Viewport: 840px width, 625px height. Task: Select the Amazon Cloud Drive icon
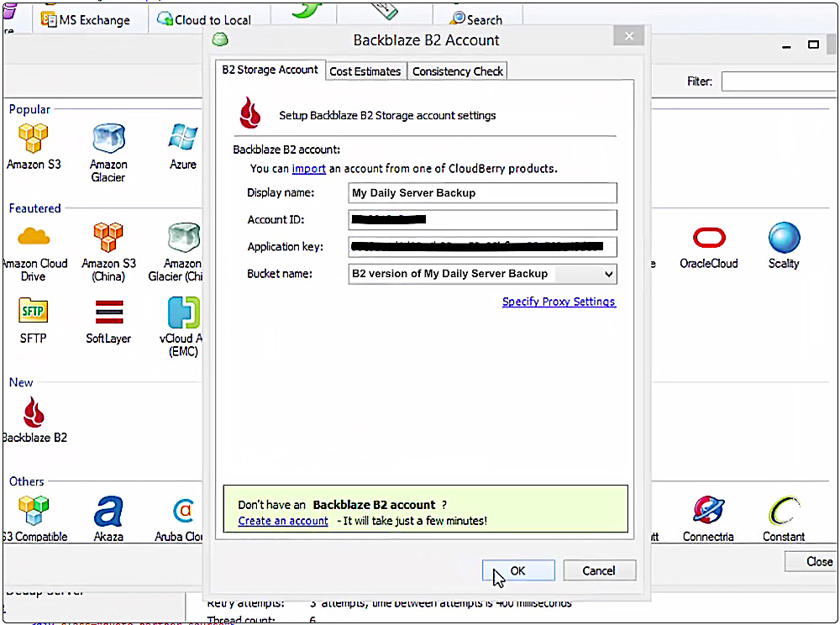34,236
